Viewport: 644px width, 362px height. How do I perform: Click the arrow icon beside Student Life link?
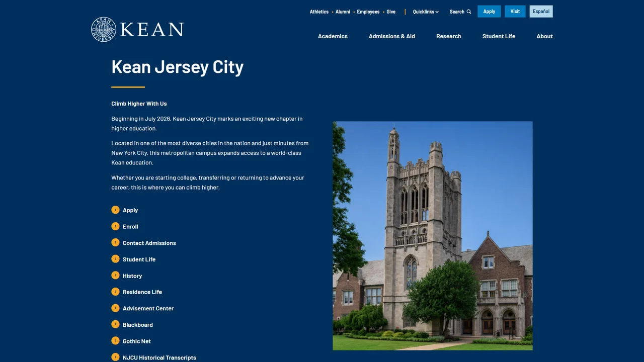tap(115, 259)
